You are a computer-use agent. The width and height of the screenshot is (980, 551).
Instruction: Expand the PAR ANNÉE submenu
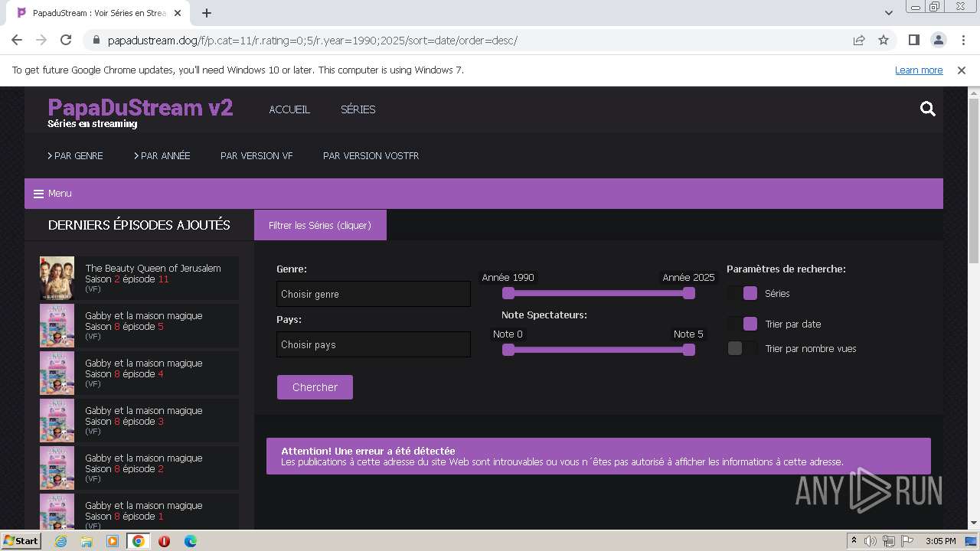point(162,155)
